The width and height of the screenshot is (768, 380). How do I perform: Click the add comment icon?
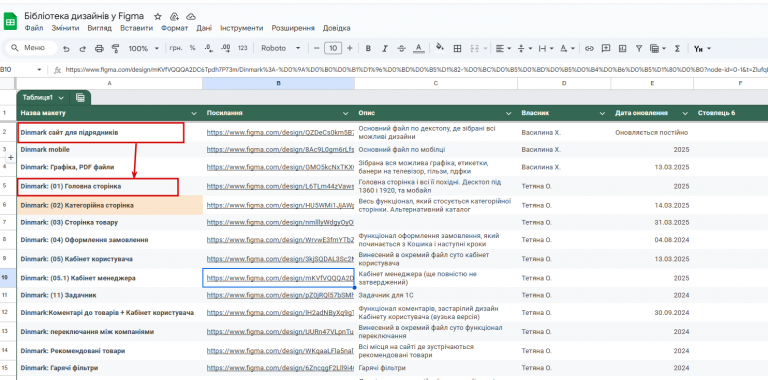coord(606,48)
